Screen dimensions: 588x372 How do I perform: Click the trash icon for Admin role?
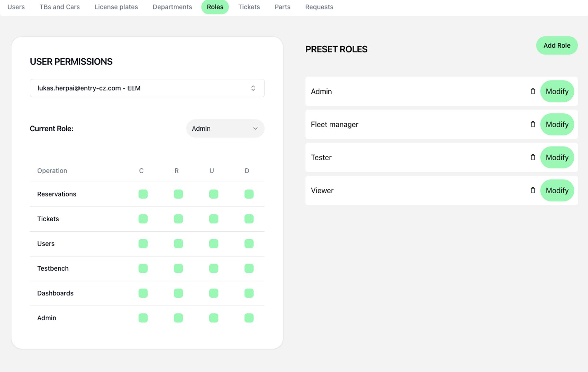pos(533,91)
